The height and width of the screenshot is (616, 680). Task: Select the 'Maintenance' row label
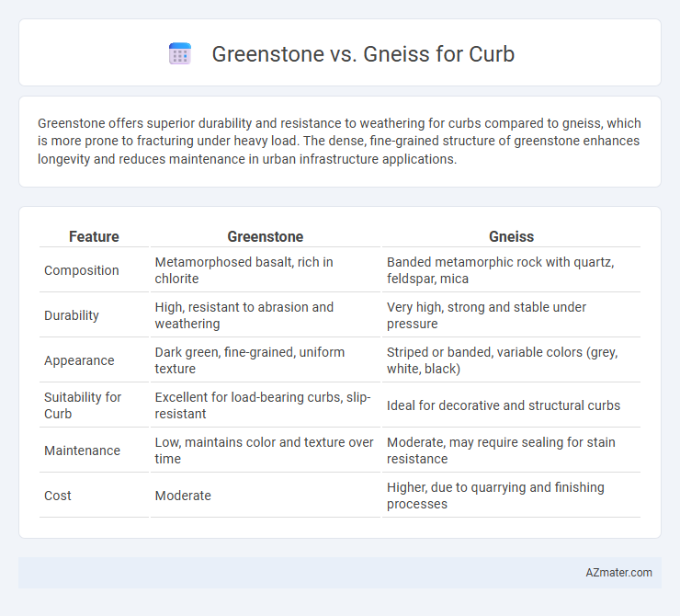pos(82,451)
